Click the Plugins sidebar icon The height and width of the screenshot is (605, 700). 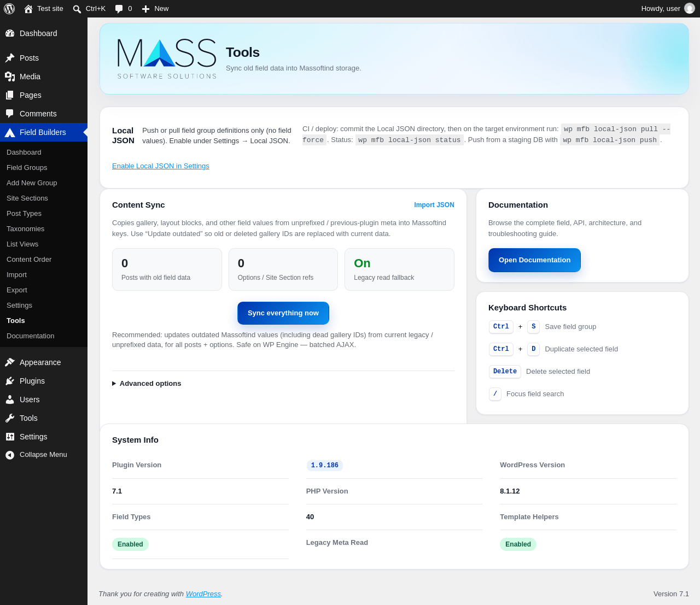pos(10,381)
